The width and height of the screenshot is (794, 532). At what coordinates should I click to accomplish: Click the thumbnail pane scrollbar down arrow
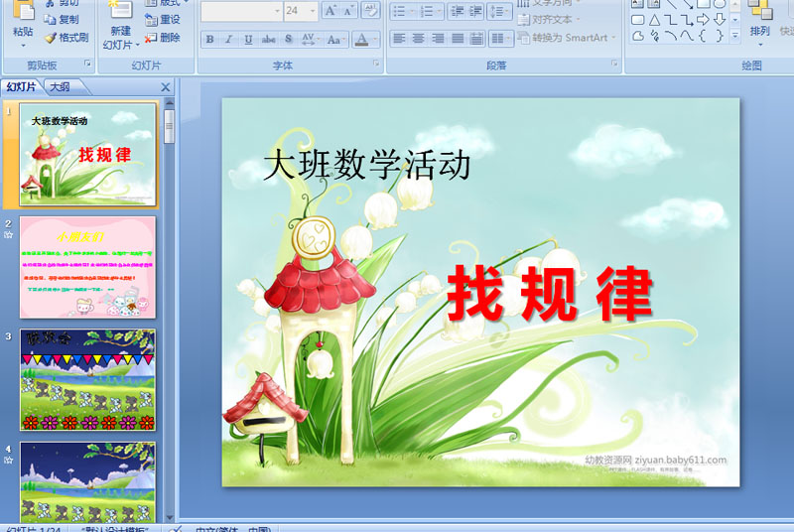(x=170, y=517)
